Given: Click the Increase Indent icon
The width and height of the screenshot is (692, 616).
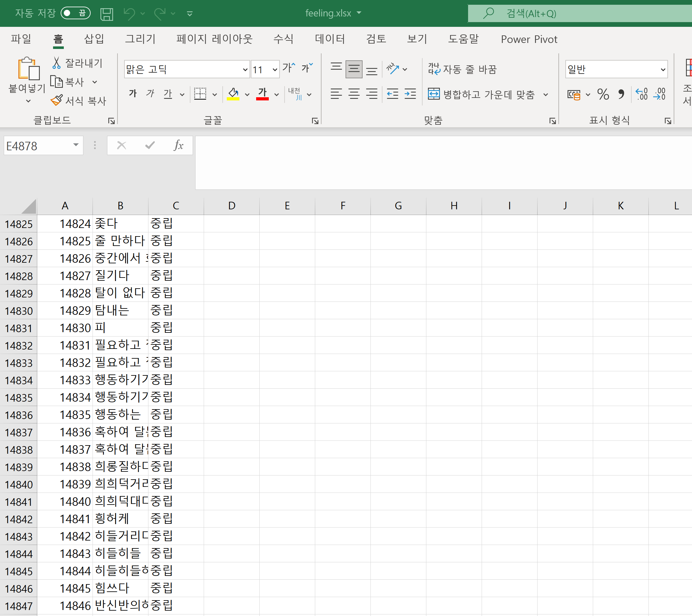Looking at the screenshot, I should point(410,94).
